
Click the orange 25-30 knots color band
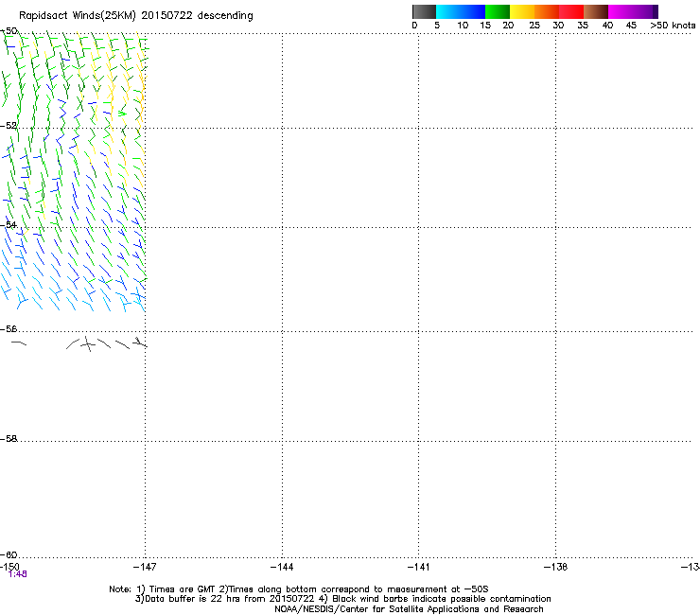pyautogui.click(x=547, y=11)
